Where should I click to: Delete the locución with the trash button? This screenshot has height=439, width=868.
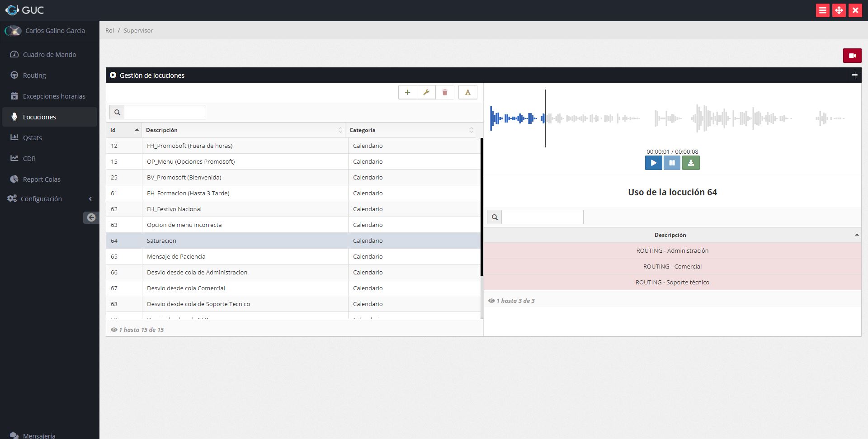coord(445,92)
